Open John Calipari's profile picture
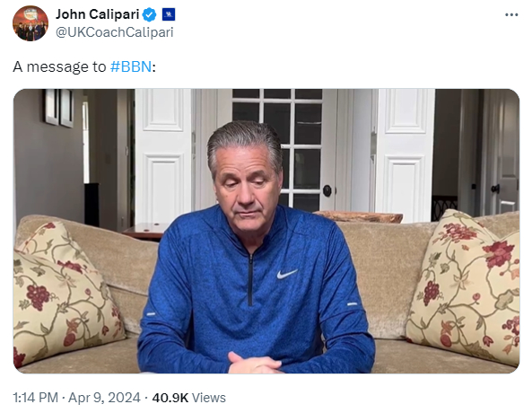 coord(31,23)
